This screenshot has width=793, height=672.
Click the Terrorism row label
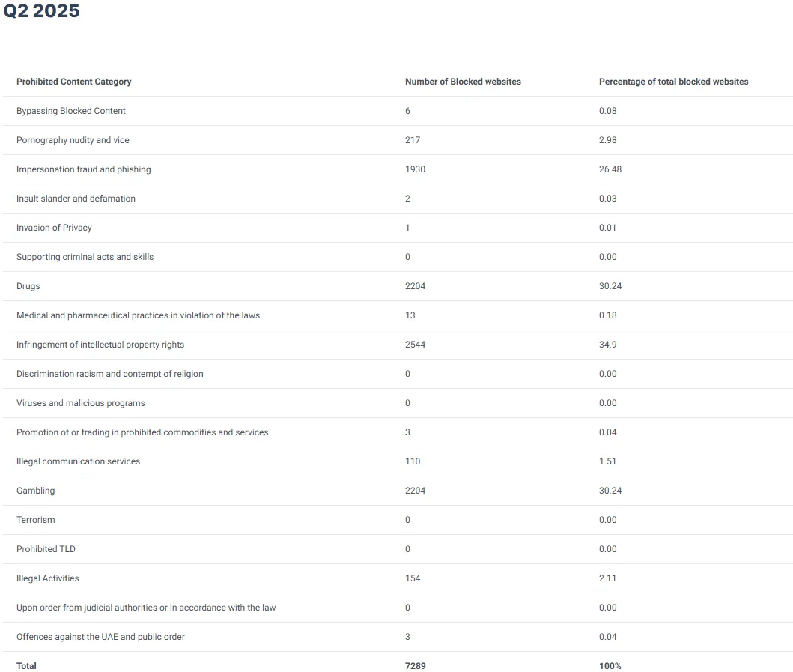click(36, 520)
